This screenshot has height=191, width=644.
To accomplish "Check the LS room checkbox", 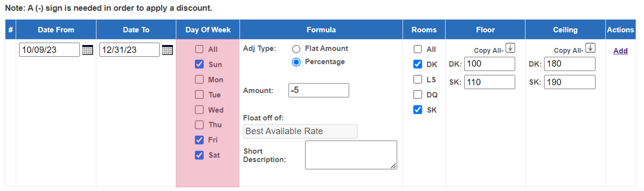I will point(417,79).
